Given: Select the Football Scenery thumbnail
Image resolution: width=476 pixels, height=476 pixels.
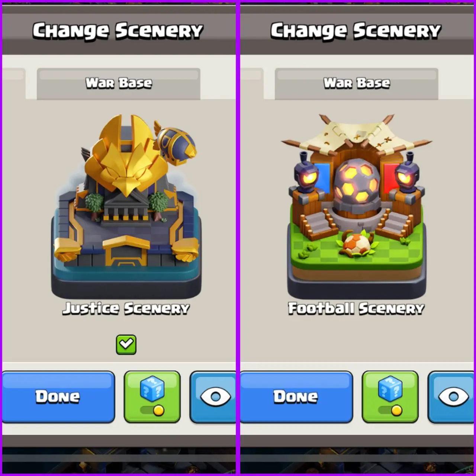Looking at the screenshot, I should coord(357,206).
